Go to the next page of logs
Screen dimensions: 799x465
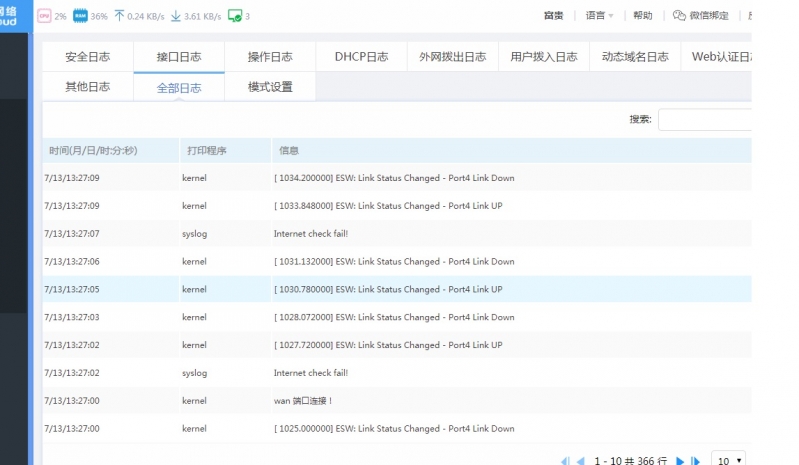(x=680, y=461)
